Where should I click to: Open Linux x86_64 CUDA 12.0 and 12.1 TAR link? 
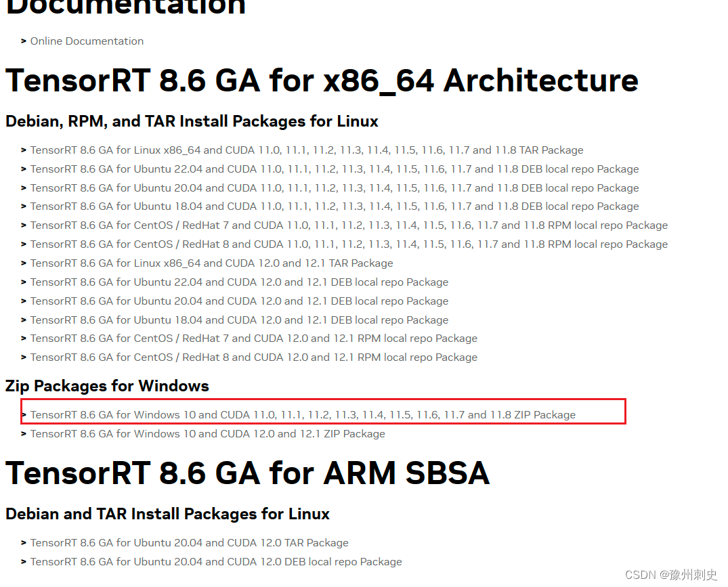pyautogui.click(x=211, y=263)
